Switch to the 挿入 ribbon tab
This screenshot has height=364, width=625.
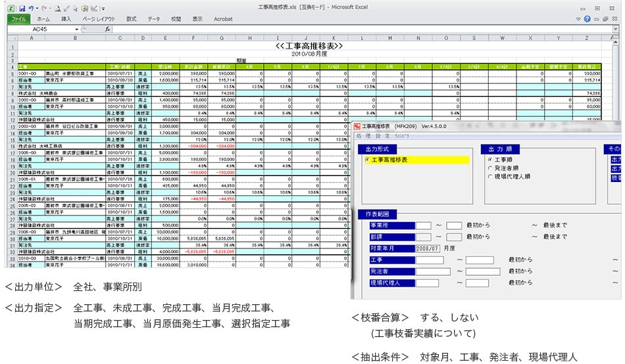(x=66, y=18)
